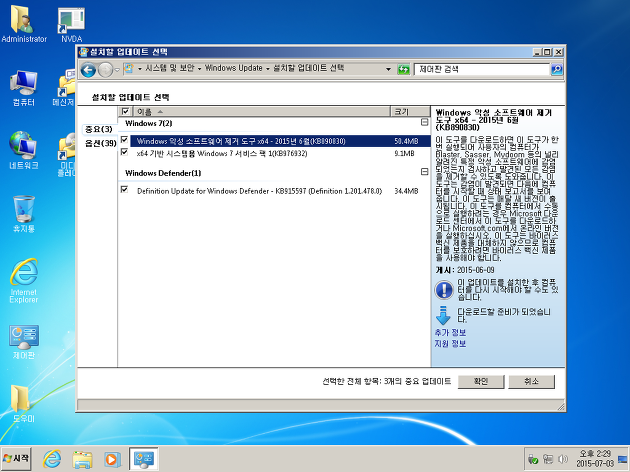
Task: Open Windows Media Player from taskbar
Action: (112, 459)
